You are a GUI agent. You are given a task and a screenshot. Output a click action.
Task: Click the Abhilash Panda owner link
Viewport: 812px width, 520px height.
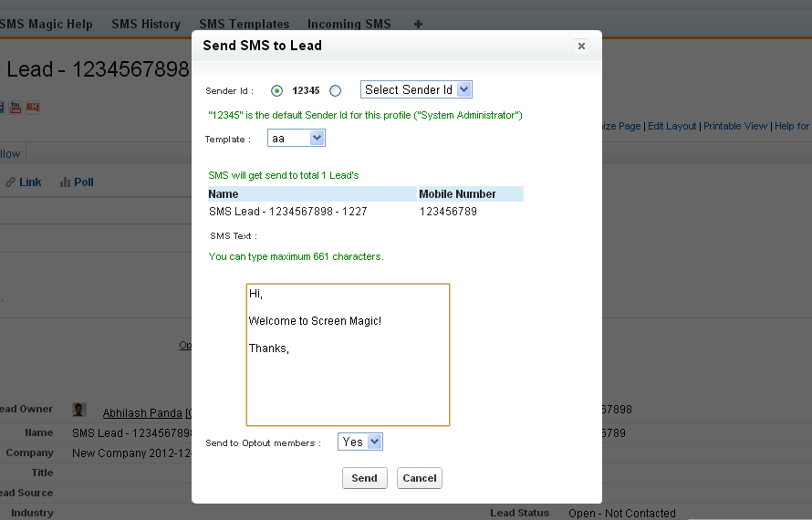pos(142,412)
